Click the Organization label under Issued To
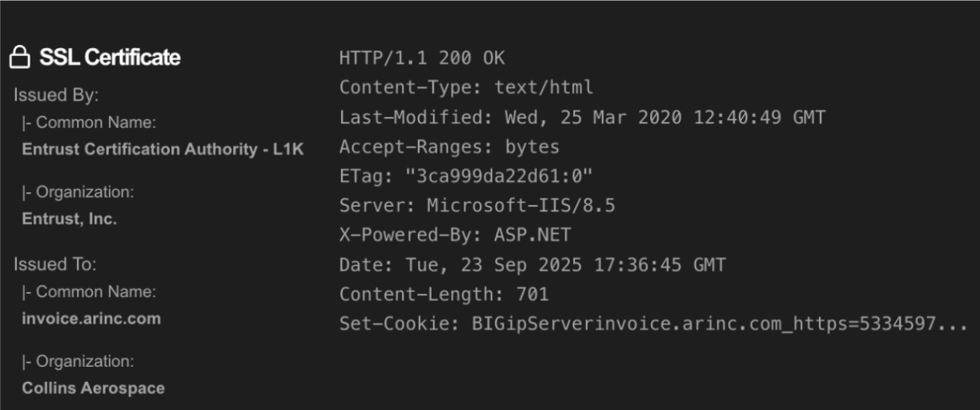Image resolution: width=980 pixels, height=410 pixels. [x=78, y=361]
